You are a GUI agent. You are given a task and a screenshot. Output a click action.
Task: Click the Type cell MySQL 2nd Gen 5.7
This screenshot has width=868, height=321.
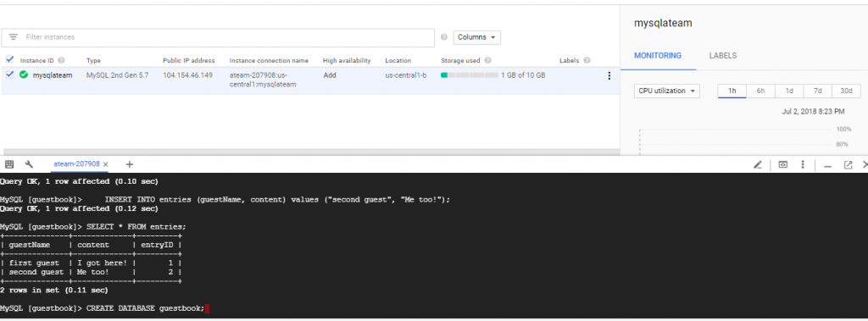point(117,75)
